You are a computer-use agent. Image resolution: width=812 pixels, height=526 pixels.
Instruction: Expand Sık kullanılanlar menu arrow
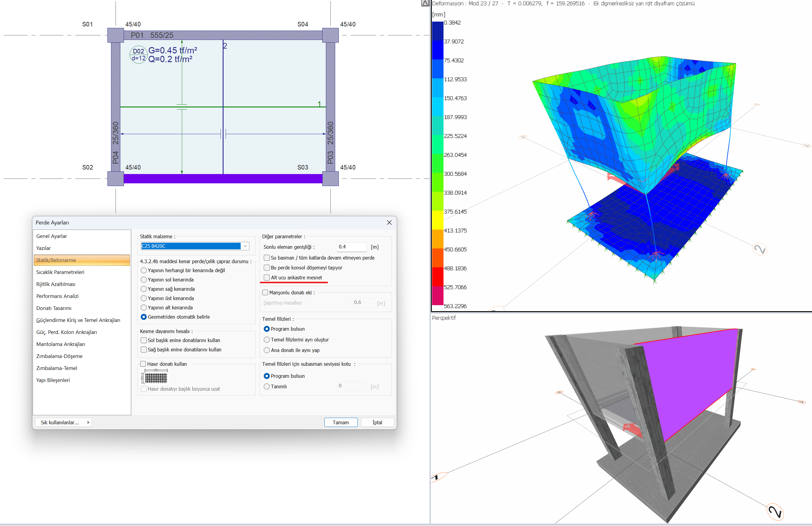click(88, 422)
